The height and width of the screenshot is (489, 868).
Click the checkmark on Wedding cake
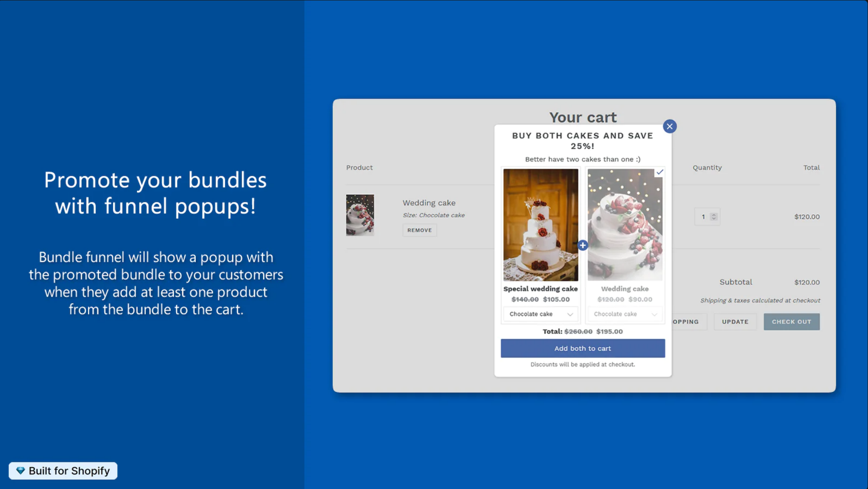[660, 172]
